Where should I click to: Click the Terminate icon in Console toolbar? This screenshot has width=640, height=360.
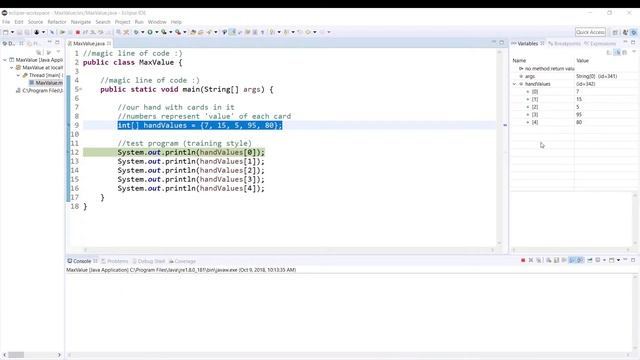523,260
